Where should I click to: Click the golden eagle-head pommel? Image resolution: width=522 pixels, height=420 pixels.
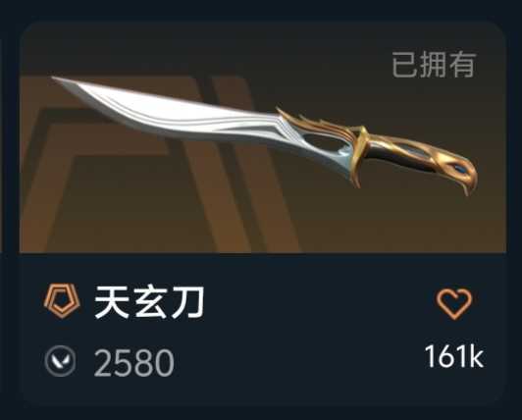point(459,173)
